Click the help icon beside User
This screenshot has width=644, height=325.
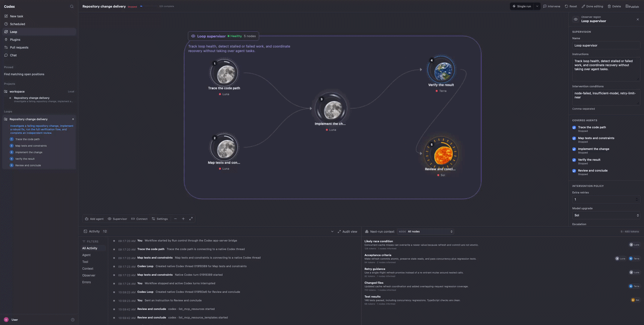pos(72,319)
